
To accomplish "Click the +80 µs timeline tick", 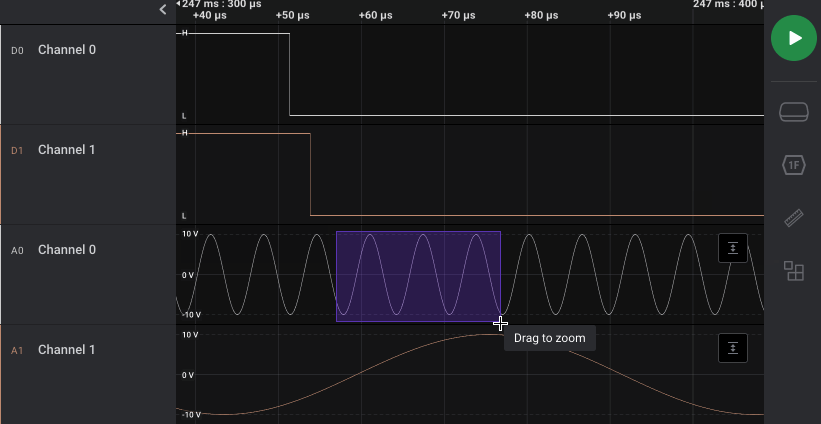I will click(540, 16).
